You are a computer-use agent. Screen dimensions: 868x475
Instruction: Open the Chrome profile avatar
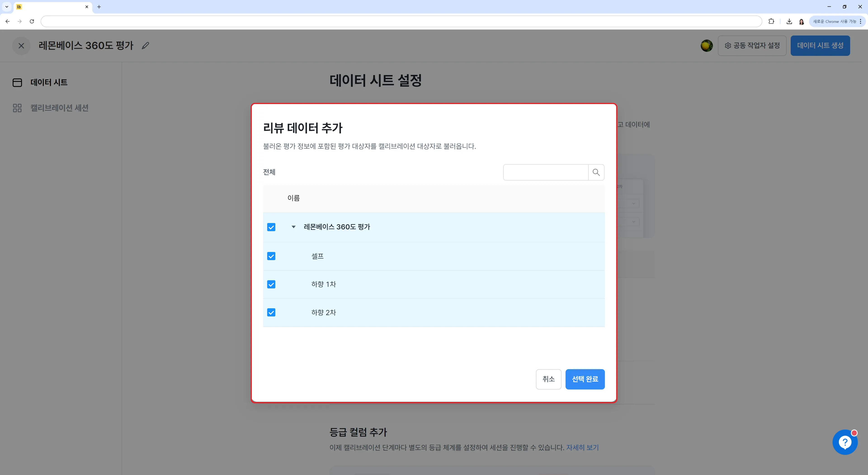pyautogui.click(x=801, y=21)
